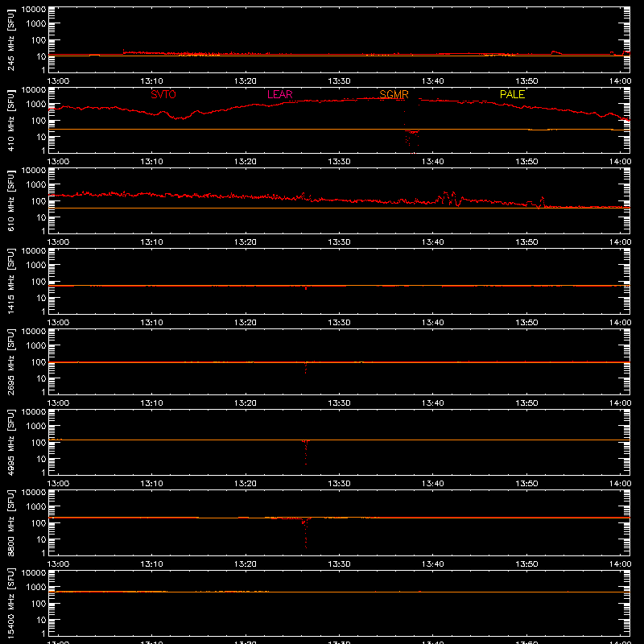This screenshot has width=644, height=644.
Task: Click 13:40 tick under the 410 MHz plot
Action: (432, 162)
